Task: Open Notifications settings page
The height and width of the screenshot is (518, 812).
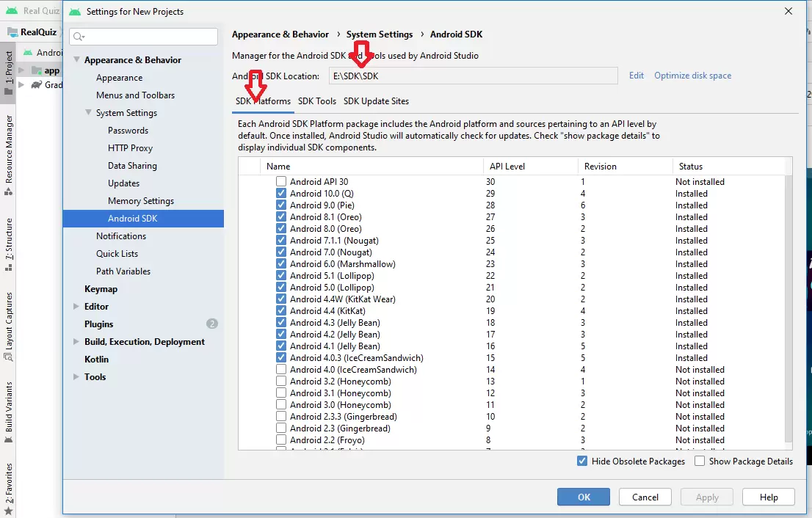Action: (120, 236)
